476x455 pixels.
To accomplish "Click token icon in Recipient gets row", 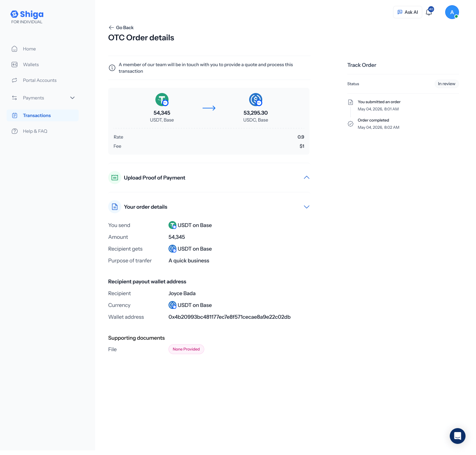I will [x=172, y=249].
